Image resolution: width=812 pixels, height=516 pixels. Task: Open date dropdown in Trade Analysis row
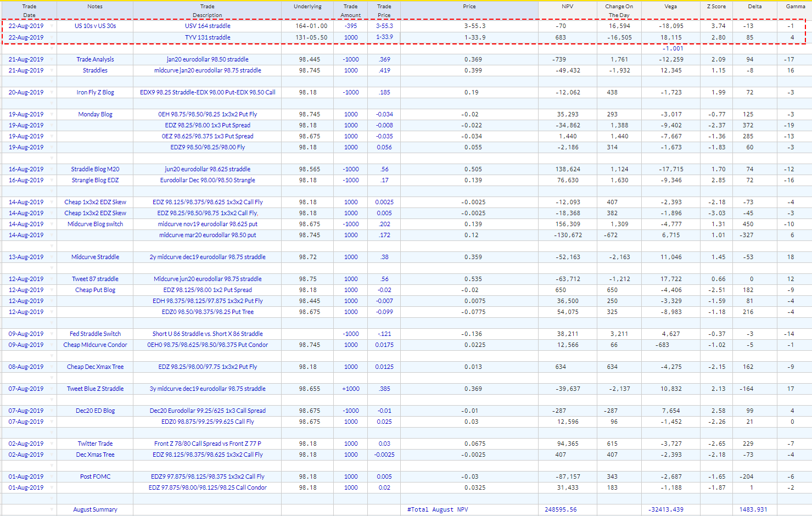coord(52,59)
